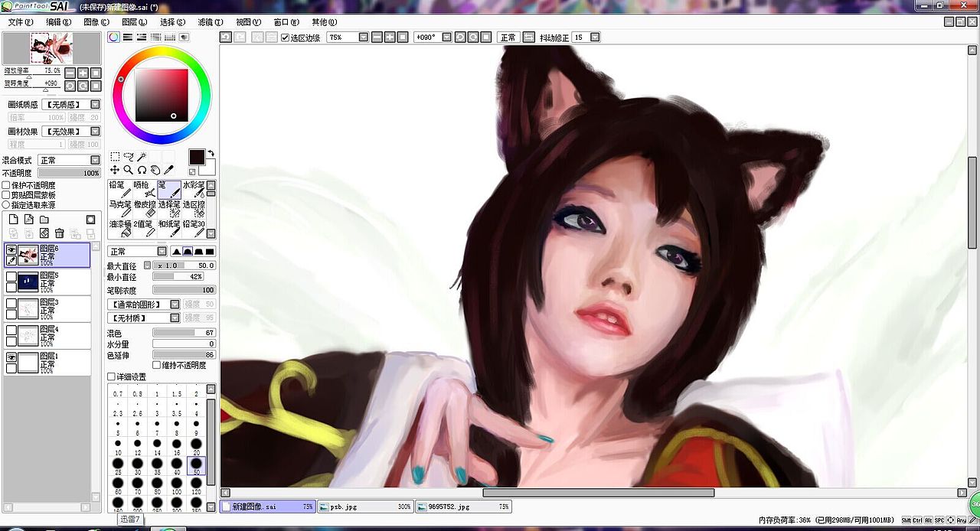
Task: Enable 剪贴图层蒙板 checkbox
Action: [x=6, y=195]
